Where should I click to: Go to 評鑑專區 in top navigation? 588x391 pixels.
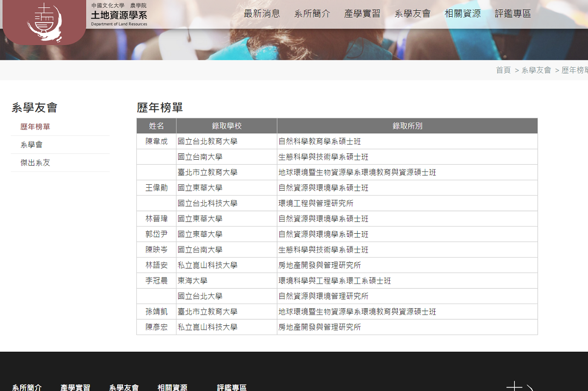pyautogui.click(x=513, y=14)
